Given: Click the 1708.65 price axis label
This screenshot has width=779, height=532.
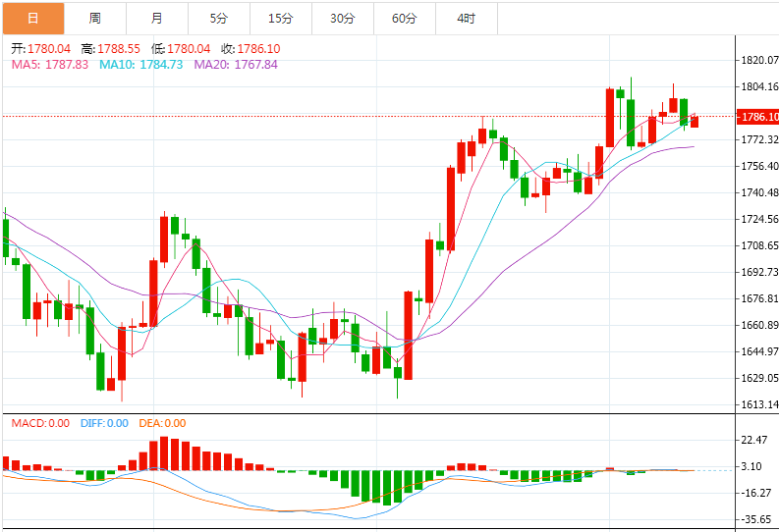Looking at the screenshot, I should [759, 245].
